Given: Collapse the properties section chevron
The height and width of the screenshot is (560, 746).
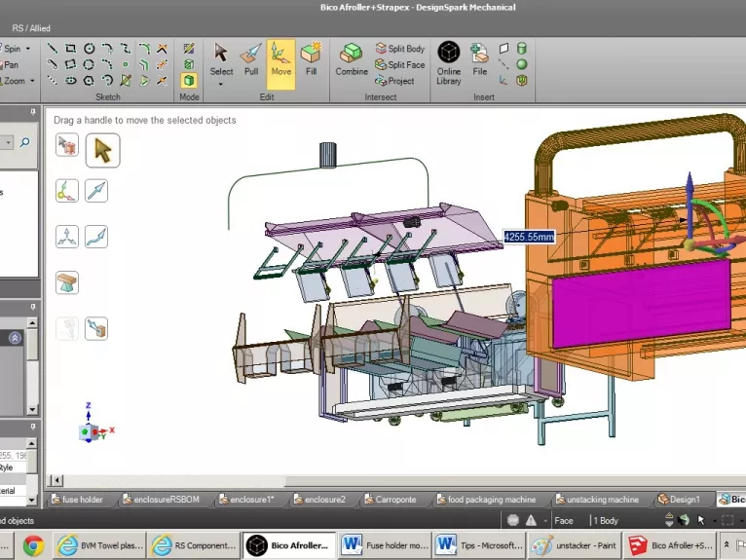Looking at the screenshot, I should (x=15, y=338).
